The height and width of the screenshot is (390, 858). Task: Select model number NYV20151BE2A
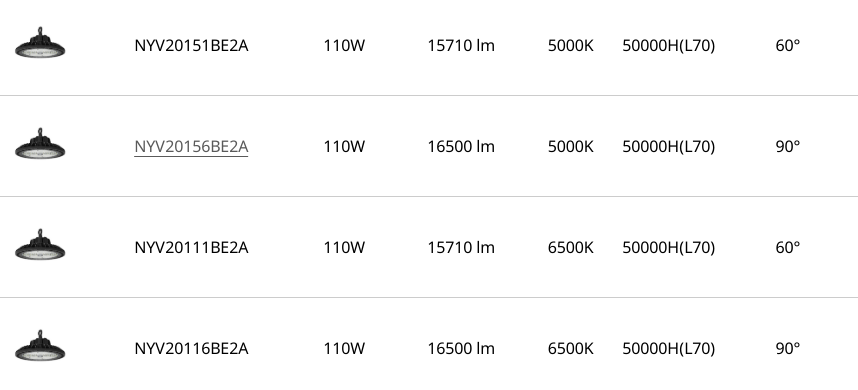coord(191,45)
